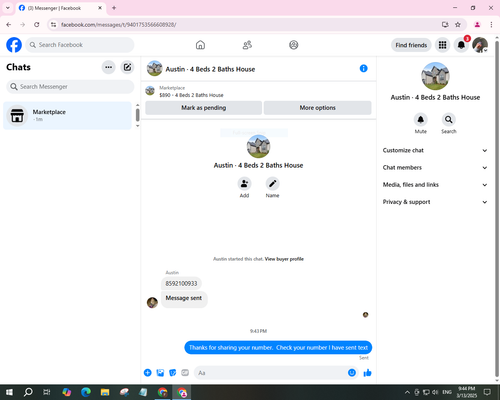This screenshot has height=400, width=500.
Task: Click Austin's avatar beside Message sent
Action: (152, 303)
